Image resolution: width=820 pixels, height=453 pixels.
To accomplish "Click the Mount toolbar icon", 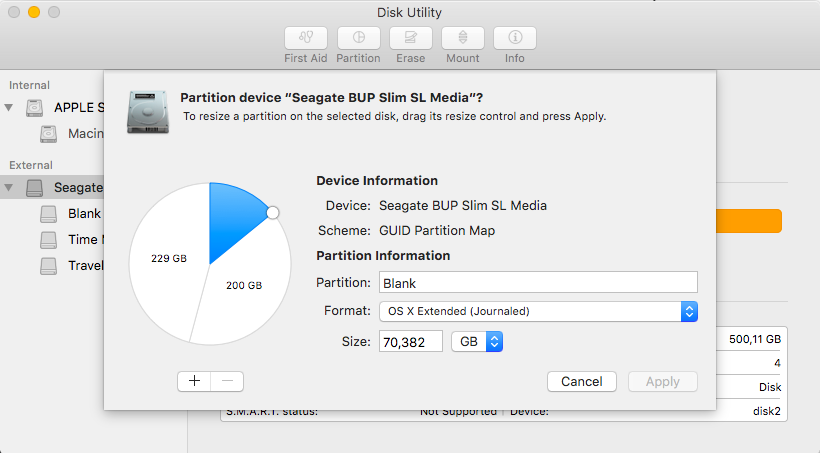I will (463, 38).
